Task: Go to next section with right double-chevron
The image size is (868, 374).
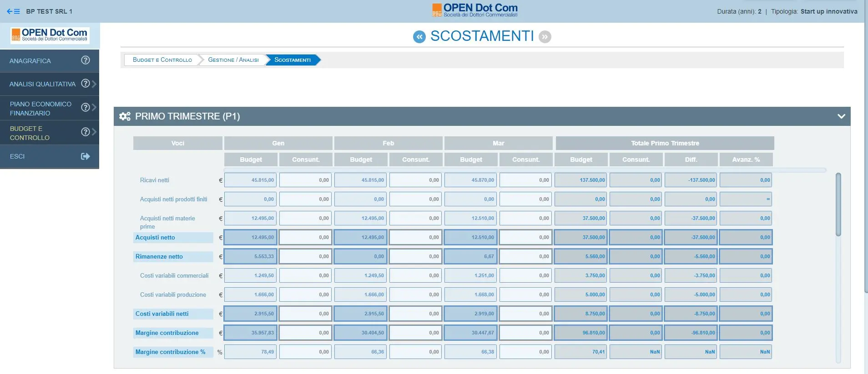Action: click(545, 37)
